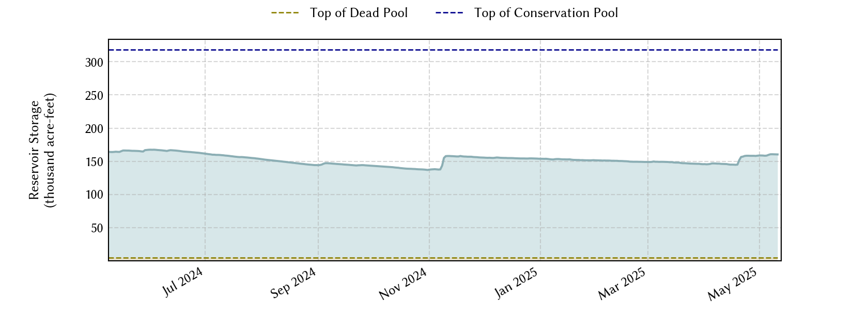Click the 'Sep 2024' x-axis label
This screenshot has width=868, height=326.
[293, 284]
